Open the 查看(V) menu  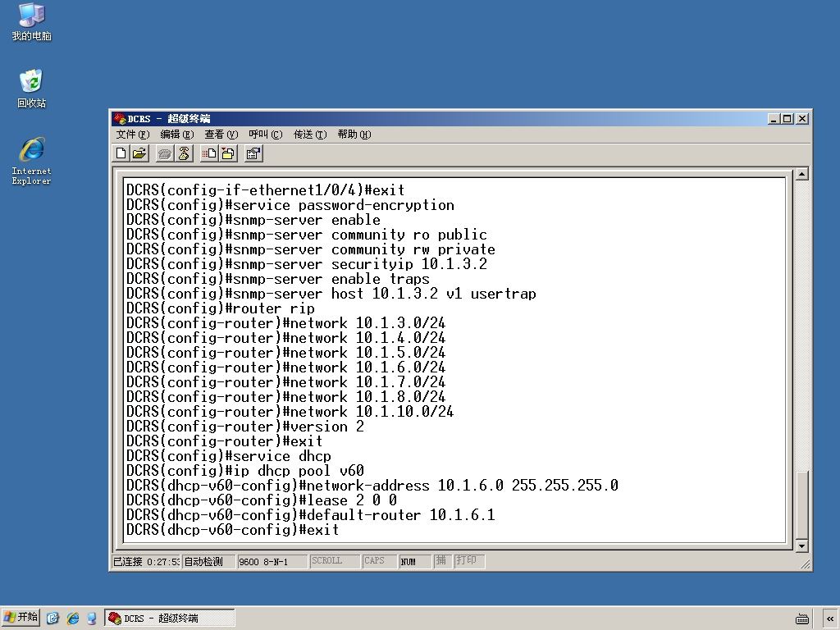(x=221, y=134)
